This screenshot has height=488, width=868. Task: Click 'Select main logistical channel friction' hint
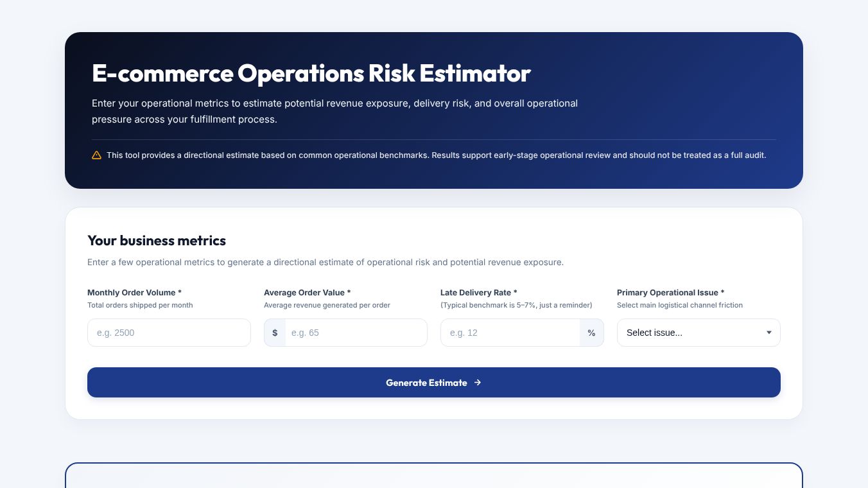click(x=680, y=305)
